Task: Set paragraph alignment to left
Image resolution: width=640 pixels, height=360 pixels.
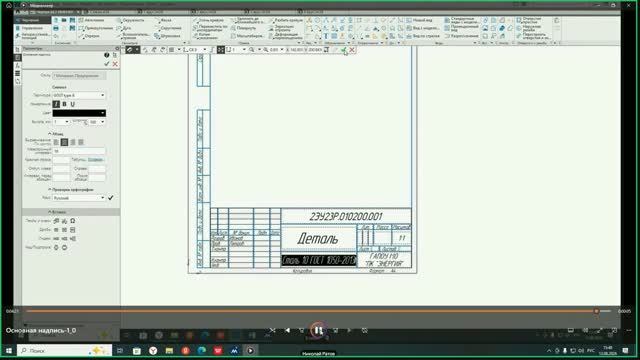Action: 56,142
